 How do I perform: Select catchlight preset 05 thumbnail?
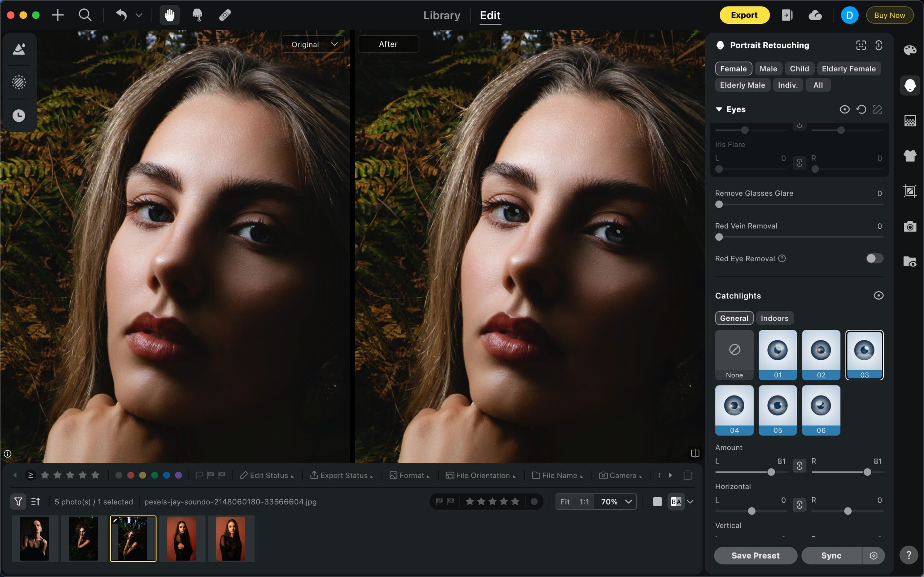(777, 410)
